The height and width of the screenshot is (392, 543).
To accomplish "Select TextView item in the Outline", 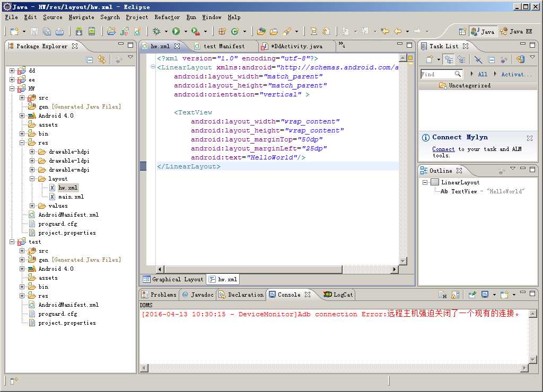I will tap(483, 191).
